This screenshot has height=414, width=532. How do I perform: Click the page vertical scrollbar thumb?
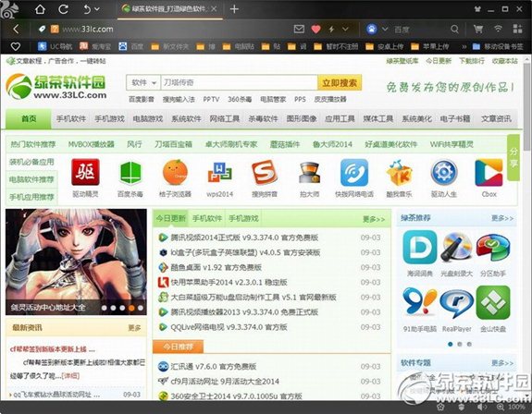526,105
